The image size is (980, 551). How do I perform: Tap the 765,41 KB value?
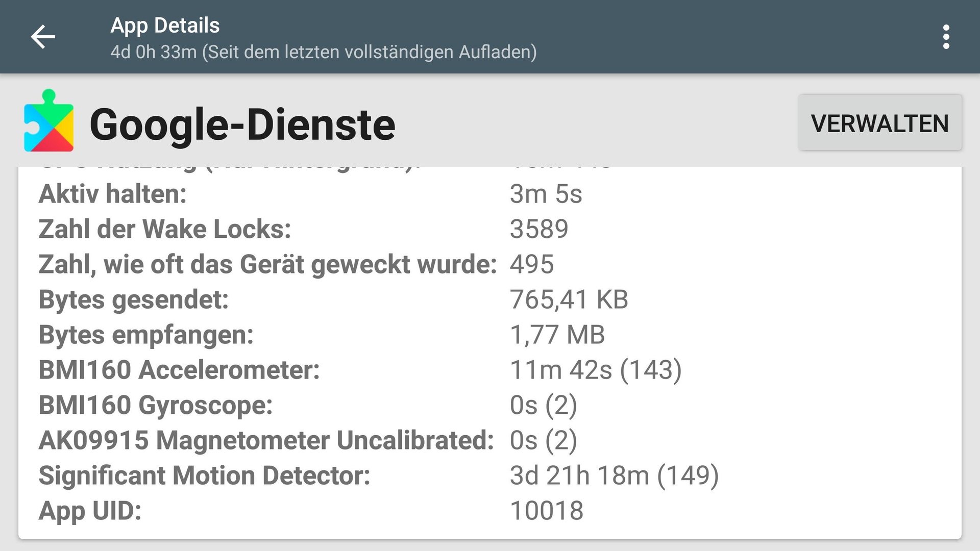(x=569, y=299)
